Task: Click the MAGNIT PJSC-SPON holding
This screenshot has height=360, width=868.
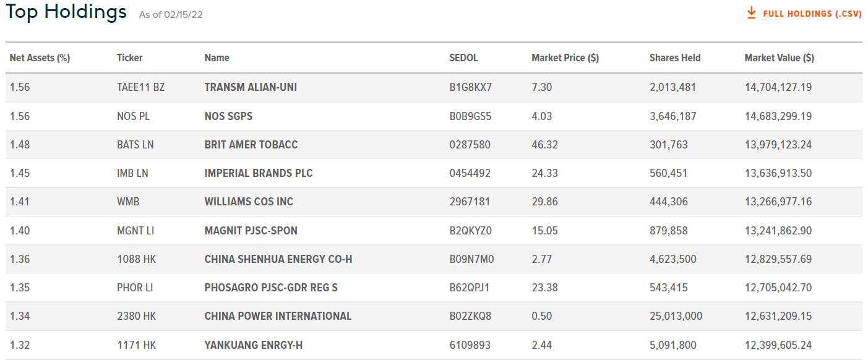Action: coord(251,230)
